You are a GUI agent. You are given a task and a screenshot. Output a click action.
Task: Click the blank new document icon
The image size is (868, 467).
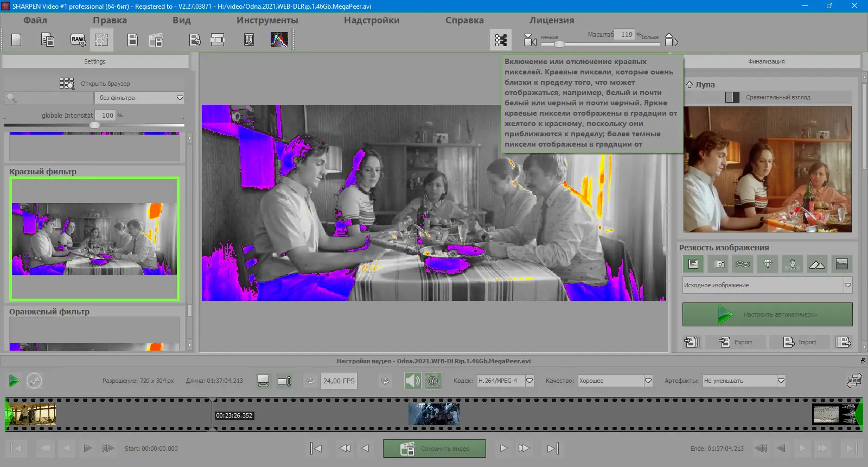16,40
